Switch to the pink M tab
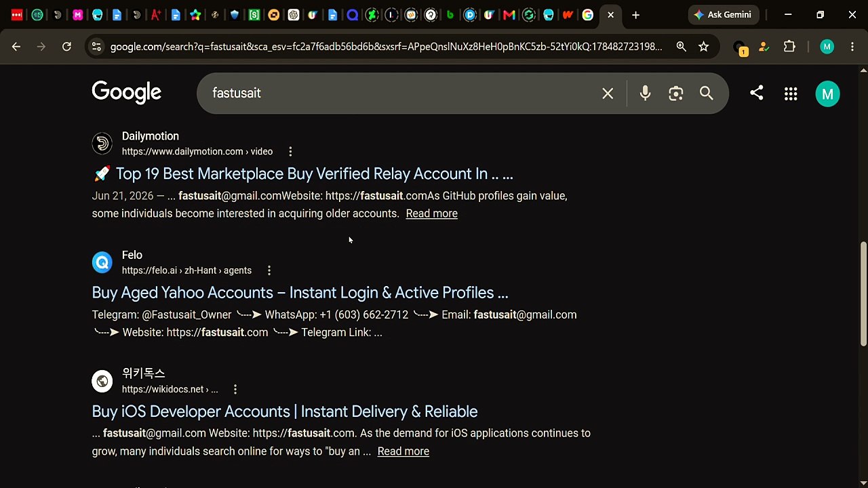This screenshot has height=488, width=868. tap(77, 15)
